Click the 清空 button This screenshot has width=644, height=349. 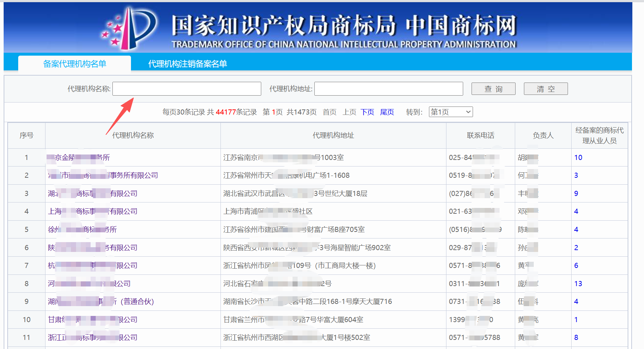coord(546,89)
